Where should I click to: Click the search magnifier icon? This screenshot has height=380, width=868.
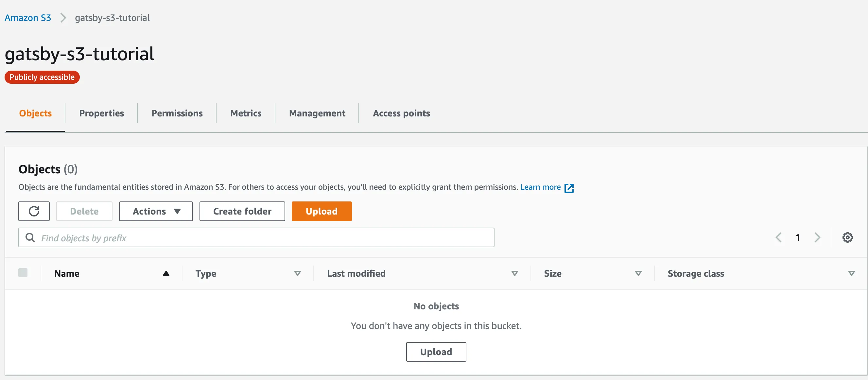[x=30, y=237]
